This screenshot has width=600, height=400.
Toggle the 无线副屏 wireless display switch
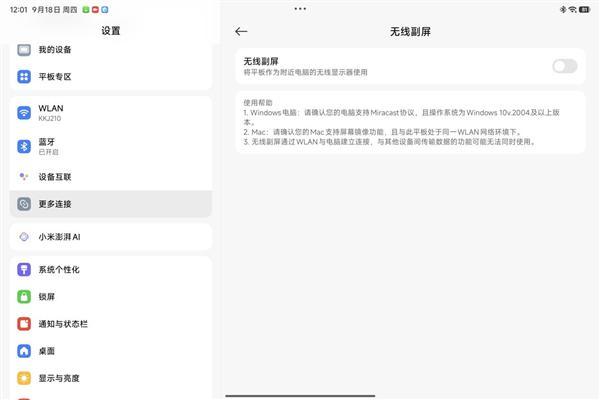[x=564, y=66]
